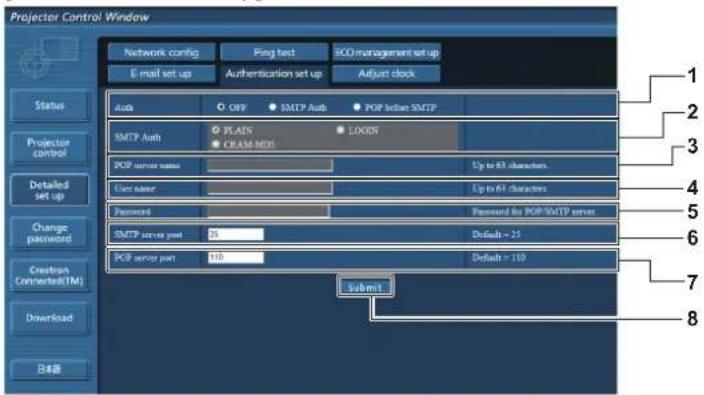Open Change password page
Viewport: 704px width, 395px height.
click(49, 233)
